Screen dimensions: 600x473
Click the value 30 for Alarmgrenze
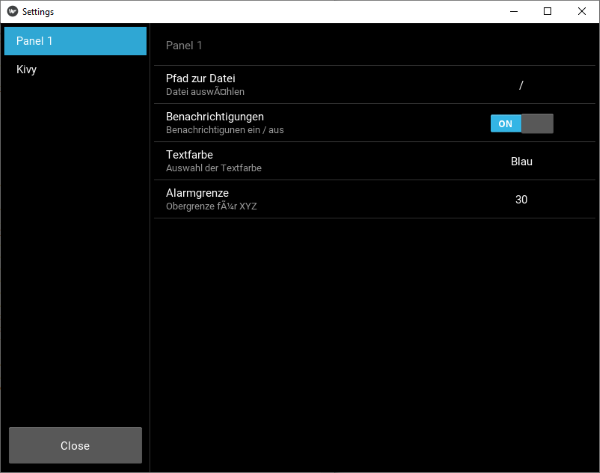click(x=521, y=199)
